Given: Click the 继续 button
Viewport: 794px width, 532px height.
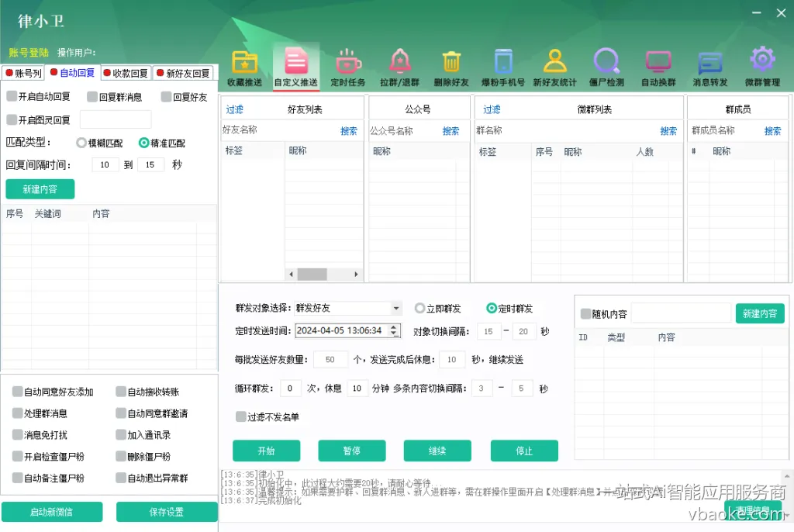Looking at the screenshot, I should (x=437, y=451).
